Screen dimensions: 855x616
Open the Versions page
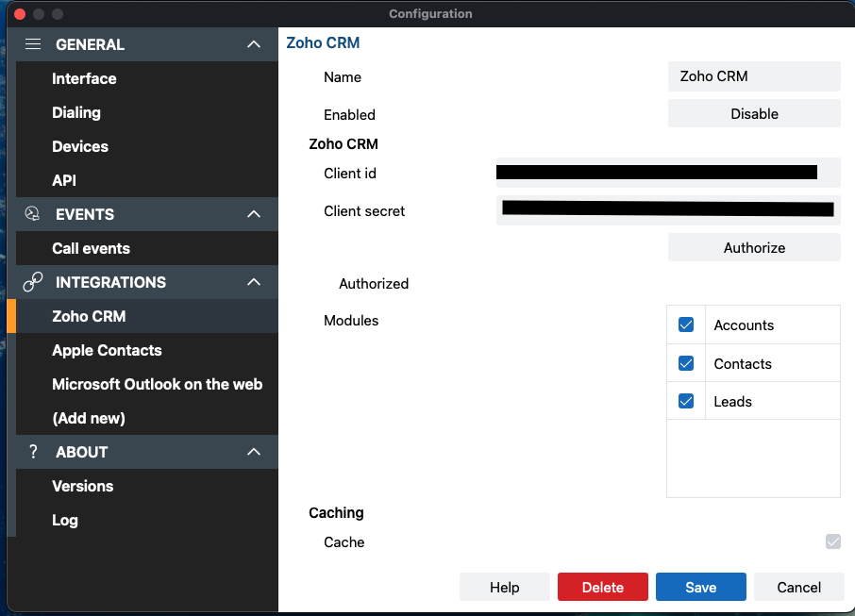point(147,486)
